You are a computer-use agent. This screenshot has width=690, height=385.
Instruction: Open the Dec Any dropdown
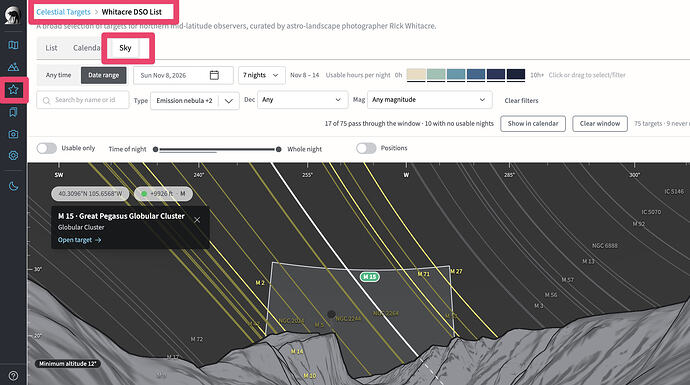(302, 100)
